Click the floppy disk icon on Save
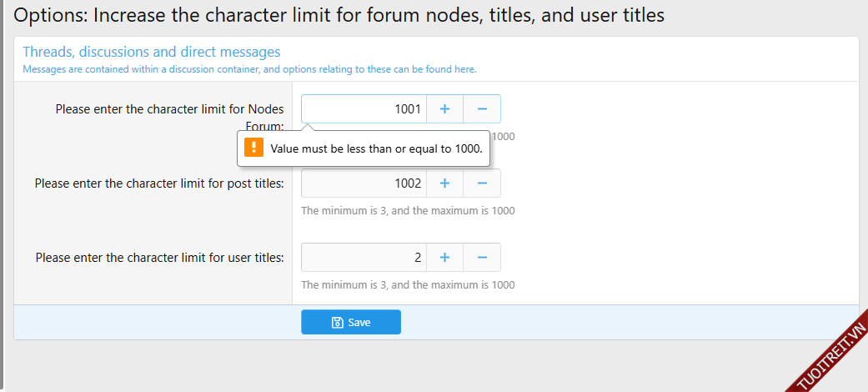Screen dimensions: 868x392 pos(337,323)
